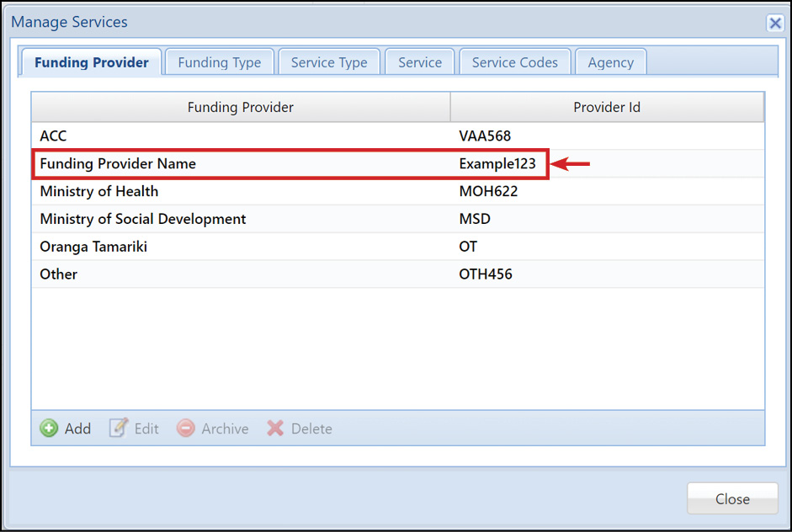Switch to the Agency tab
This screenshot has height=532, width=792.
[611, 62]
